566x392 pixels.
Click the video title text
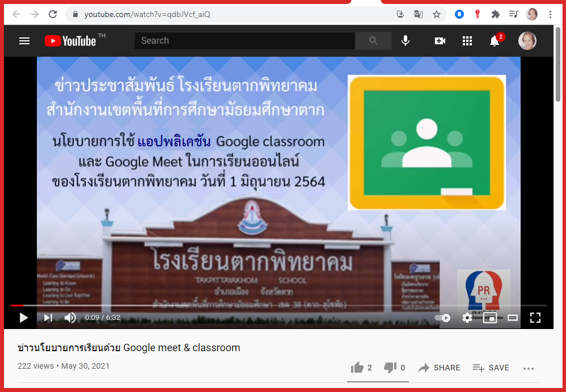coord(129,348)
